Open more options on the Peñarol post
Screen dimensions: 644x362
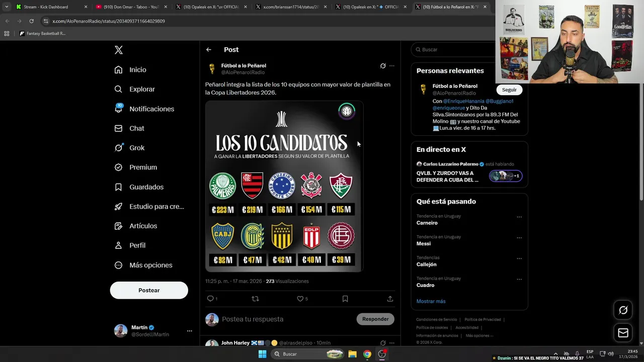392,66
